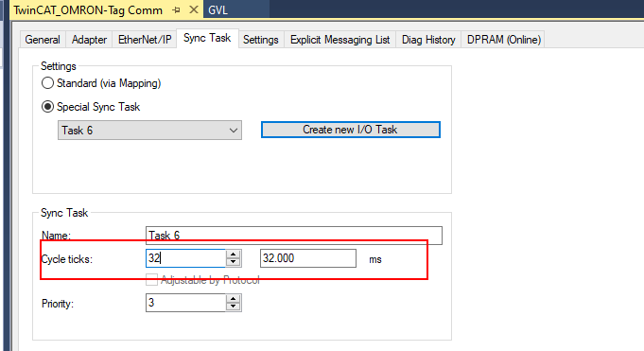Open the General tab
Viewport: 644px width, 351px height.
43,40
